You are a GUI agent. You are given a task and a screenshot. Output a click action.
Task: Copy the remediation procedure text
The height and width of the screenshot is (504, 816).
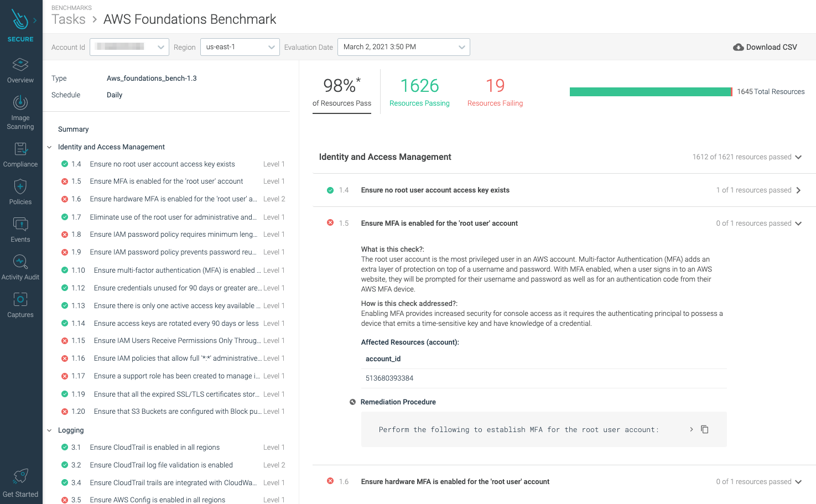(705, 429)
